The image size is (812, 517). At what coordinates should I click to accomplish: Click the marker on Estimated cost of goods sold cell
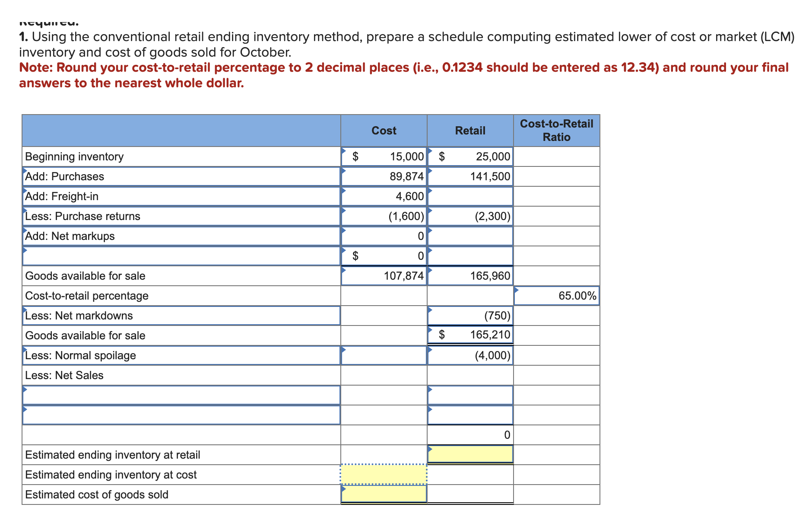(344, 489)
